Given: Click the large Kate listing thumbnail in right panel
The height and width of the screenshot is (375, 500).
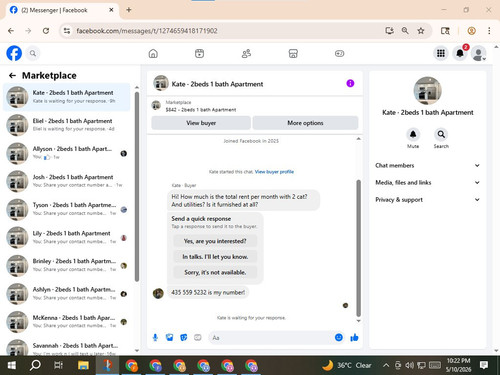Looking at the screenshot, I should point(427,91).
